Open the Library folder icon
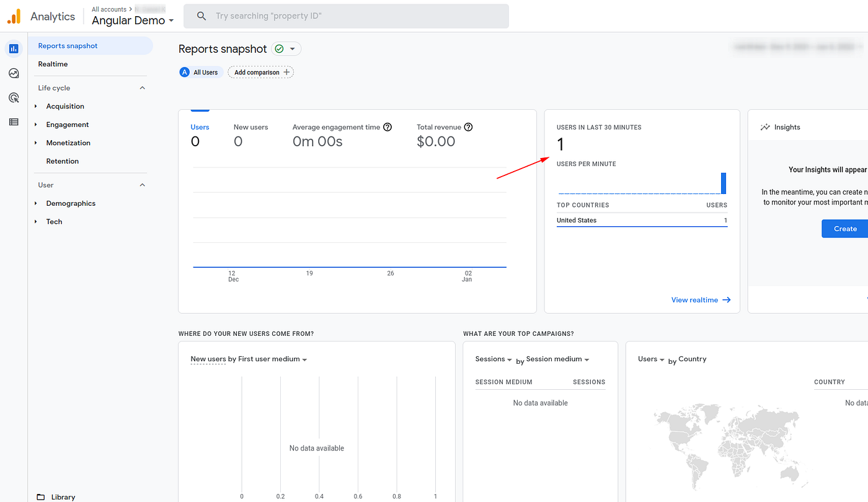 (x=41, y=496)
